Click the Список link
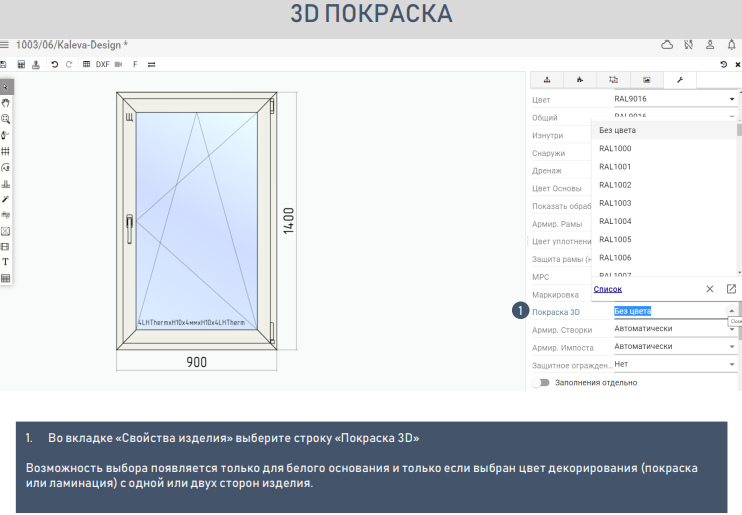This screenshot has width=742, height=515. (608, 289)
